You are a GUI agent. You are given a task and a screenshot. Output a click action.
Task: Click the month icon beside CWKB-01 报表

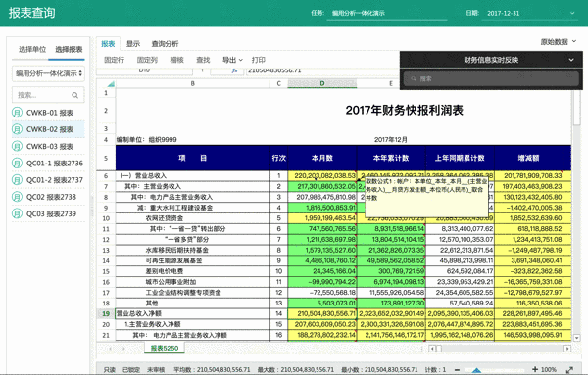click(17, 112)
